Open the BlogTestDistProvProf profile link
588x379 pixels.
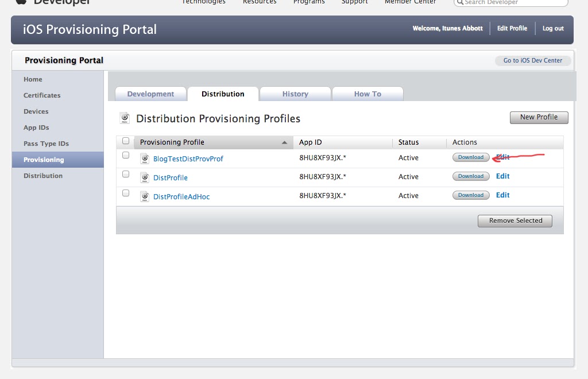coord(188,159)
